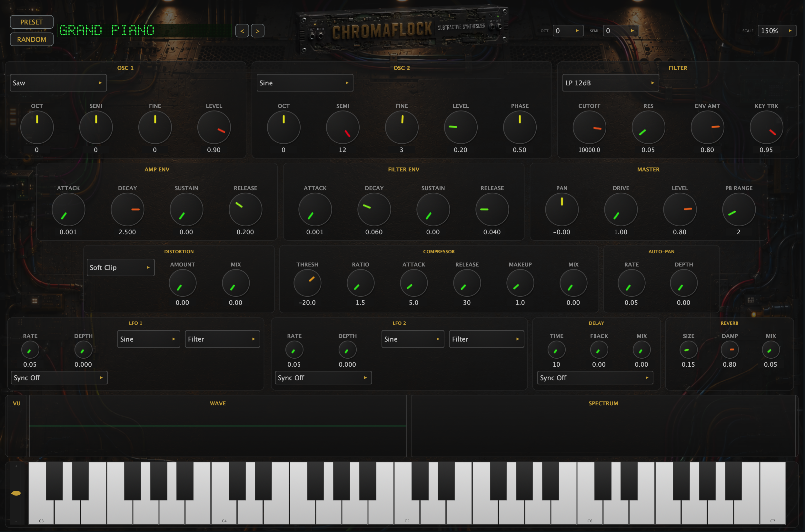The image size is (805, 532).
Task: Click the compressor threshold value -20.0
Action: (307, 303)
